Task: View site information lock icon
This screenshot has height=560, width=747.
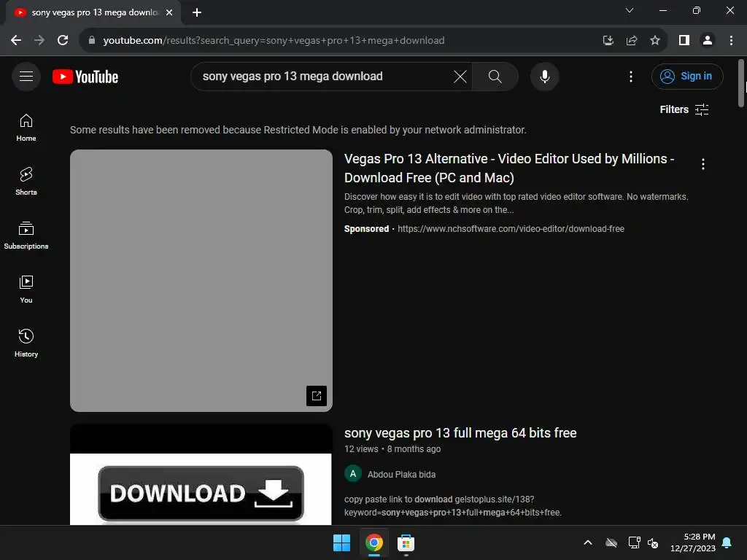Action: 92,41
